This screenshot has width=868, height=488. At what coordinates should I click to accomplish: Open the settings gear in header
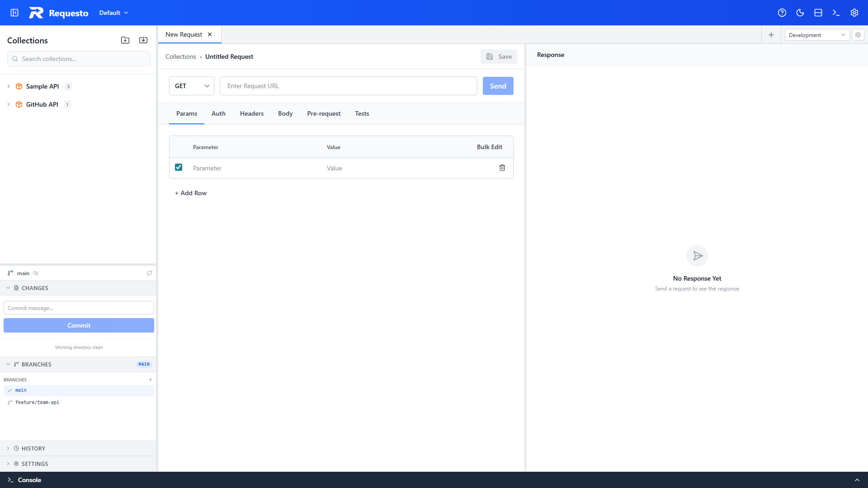[x=854, y=13]
